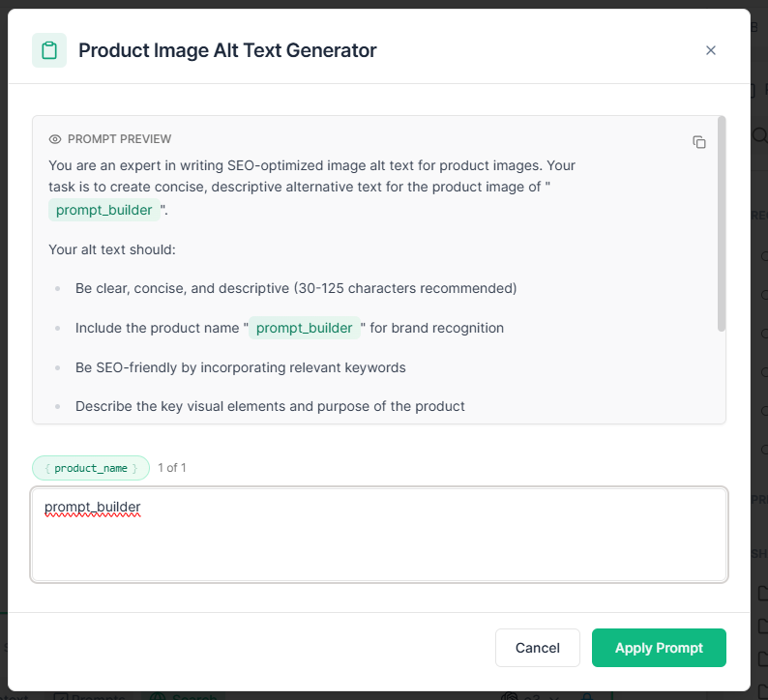Switch to the Search tab at the bottom
The image size is (768, 700).
click(x=184, y=696)
